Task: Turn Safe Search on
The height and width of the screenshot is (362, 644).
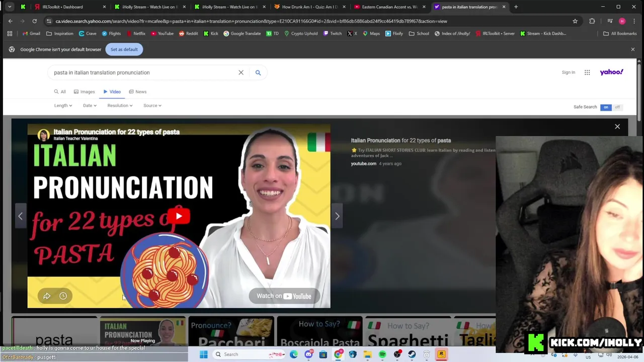Action: (606, 107)
